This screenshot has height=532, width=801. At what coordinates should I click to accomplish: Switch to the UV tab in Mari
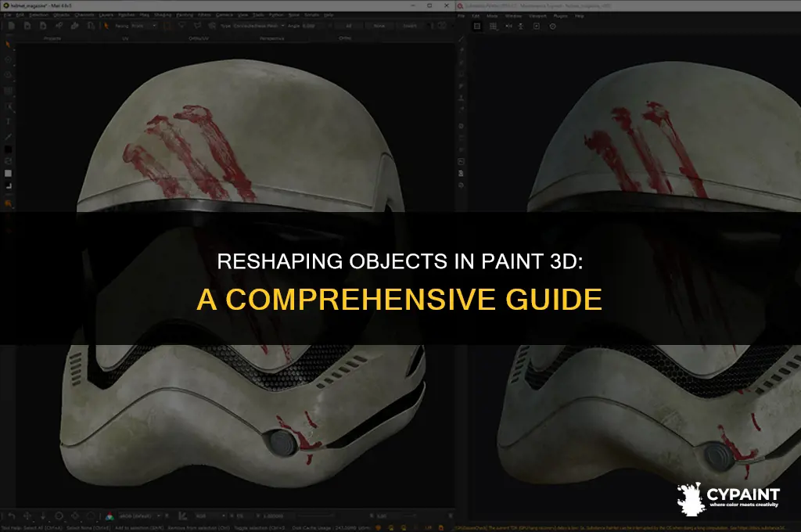pyautogui.click(x=125, y=38)
